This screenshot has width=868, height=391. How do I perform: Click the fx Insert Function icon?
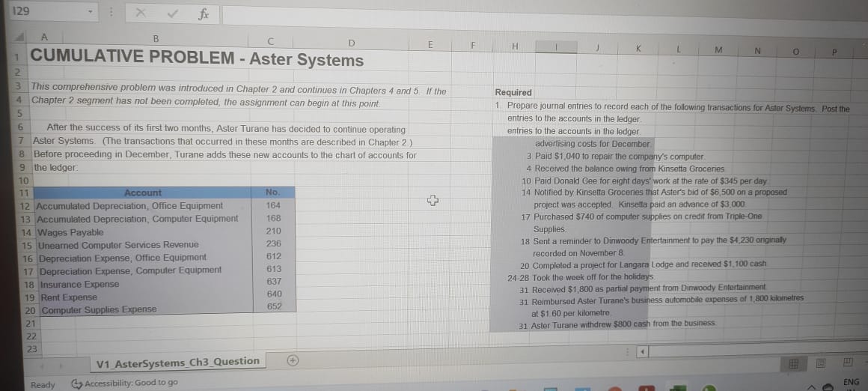(204, 16)
